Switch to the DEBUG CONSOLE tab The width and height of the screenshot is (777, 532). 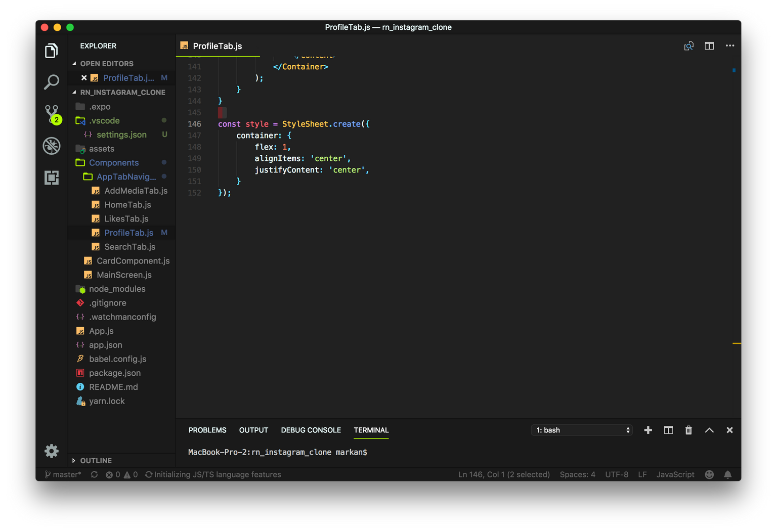(311, 430)
